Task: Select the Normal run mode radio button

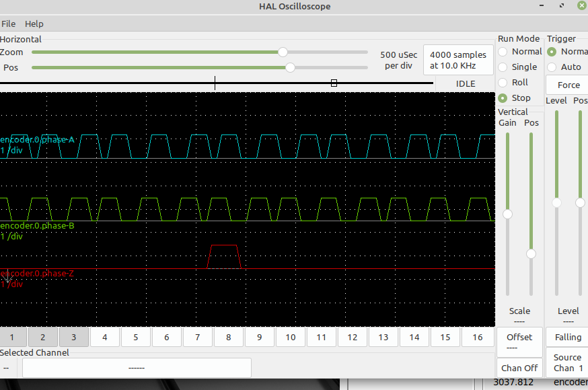Action: [x=503, y=52]
